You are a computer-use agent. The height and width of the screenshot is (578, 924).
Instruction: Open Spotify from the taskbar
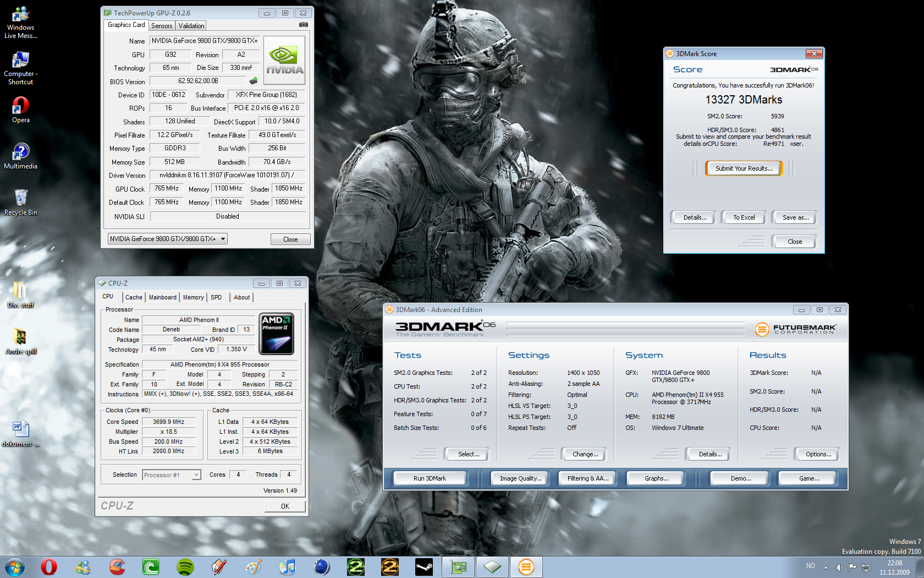click(185, 567)
